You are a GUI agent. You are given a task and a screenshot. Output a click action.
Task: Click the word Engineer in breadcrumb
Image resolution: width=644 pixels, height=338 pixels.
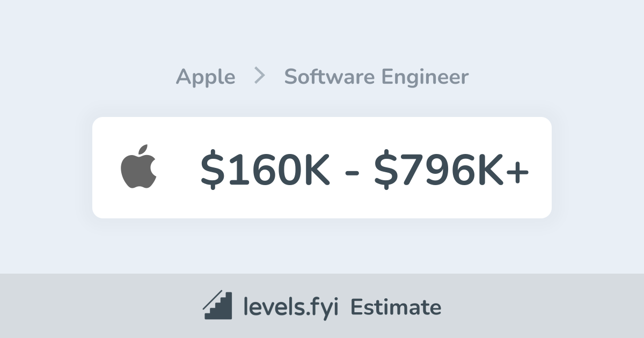point(425,78)
